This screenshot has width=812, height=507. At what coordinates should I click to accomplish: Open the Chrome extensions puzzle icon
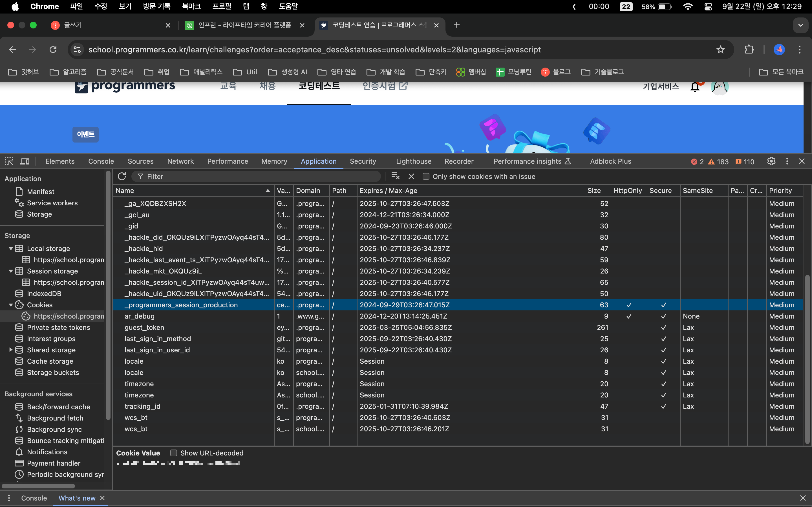click(x=749, y=50)
